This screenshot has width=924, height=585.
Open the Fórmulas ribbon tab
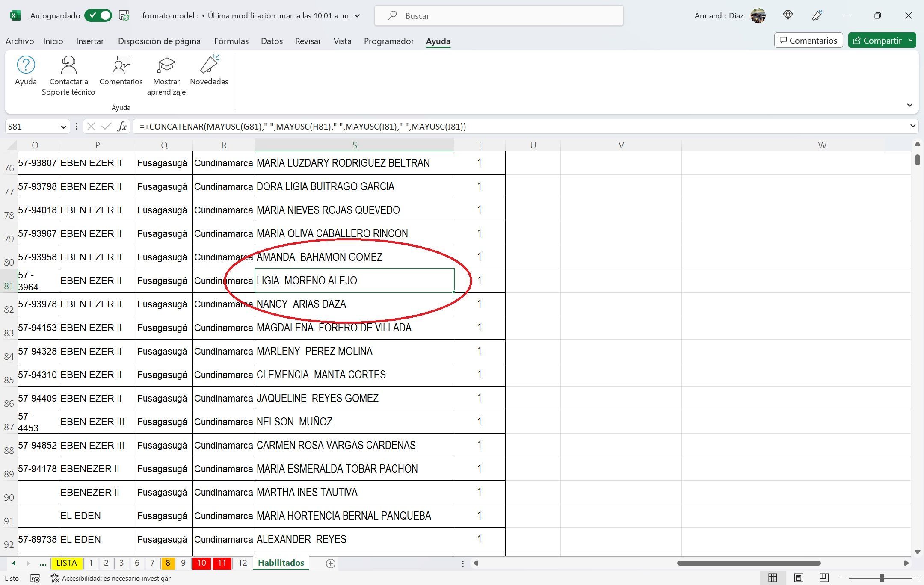tap(231, 41)
